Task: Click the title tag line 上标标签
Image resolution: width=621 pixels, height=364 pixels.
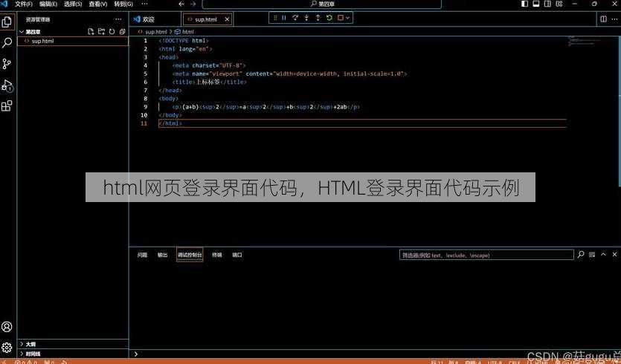Action: click(210, 82)
